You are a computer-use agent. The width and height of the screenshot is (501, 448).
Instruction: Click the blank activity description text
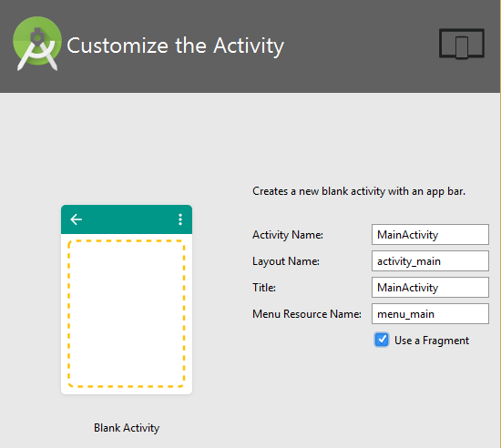[x=359, y=191]
